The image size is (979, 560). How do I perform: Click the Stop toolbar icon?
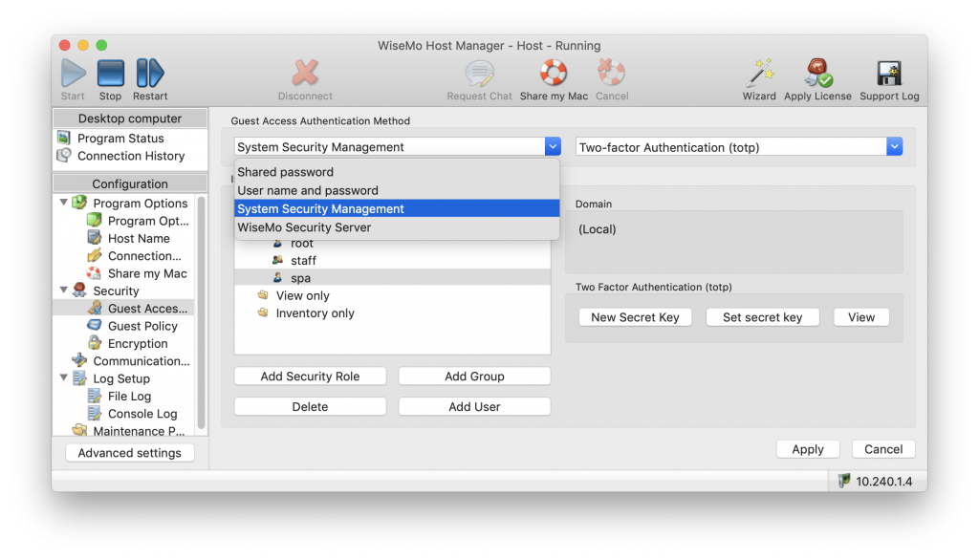tap(111, 75)
